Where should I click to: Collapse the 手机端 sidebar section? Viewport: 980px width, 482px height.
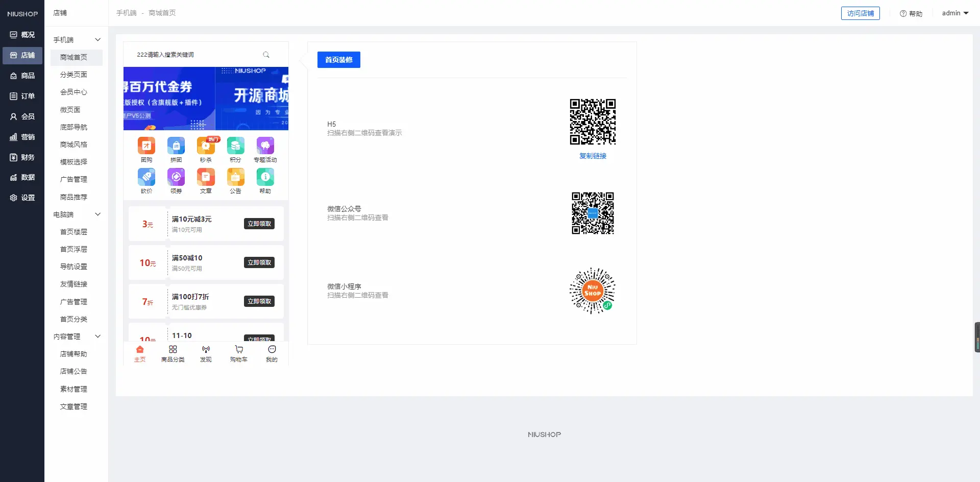point(97,40)
